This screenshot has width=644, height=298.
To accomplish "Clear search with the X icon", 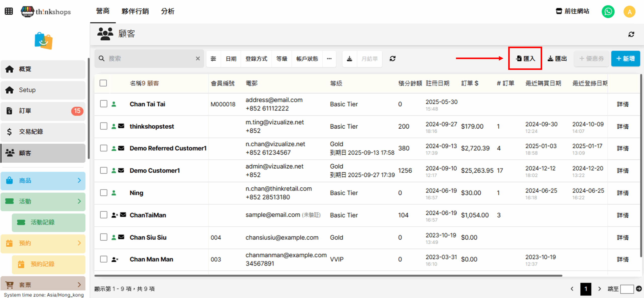I will [x=198, y=59].
